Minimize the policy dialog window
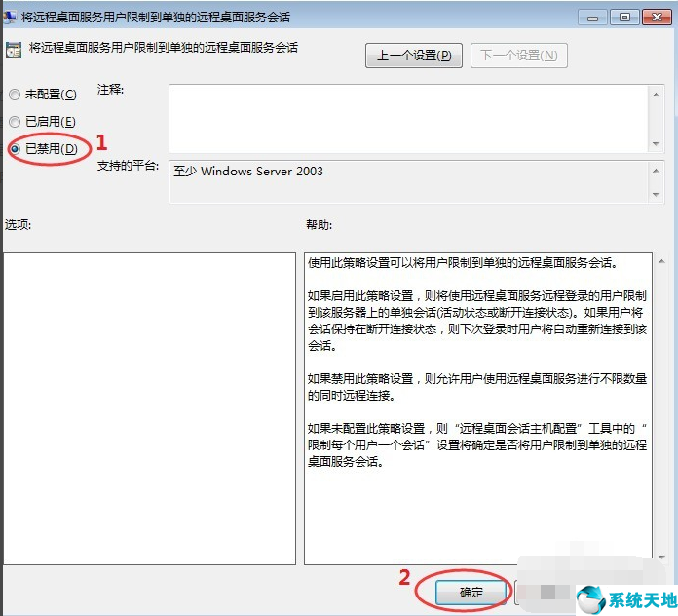 (593, 18)
